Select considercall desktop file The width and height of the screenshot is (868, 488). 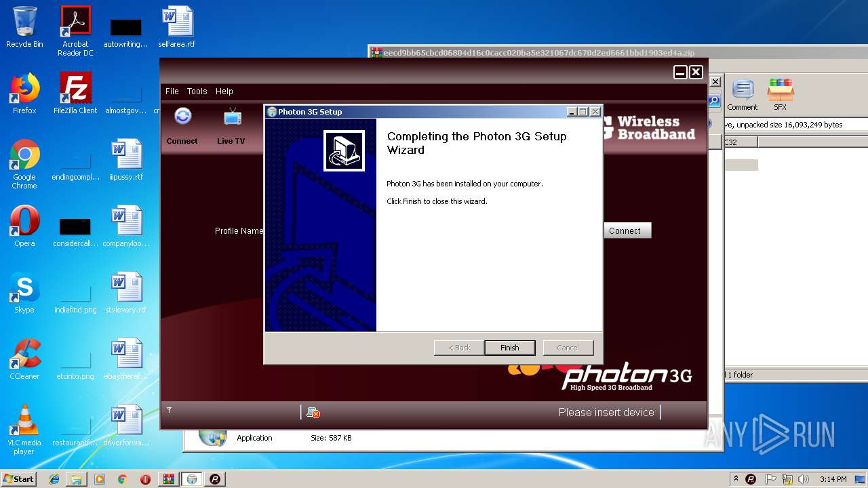pyautogui.click(x=75, y=232)
